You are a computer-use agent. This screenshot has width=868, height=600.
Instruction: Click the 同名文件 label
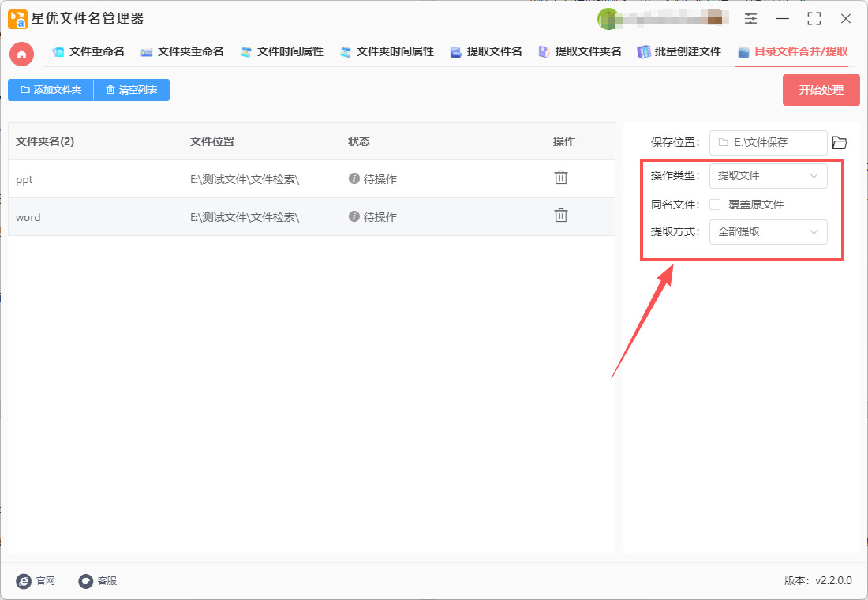(x=675, y=204)
